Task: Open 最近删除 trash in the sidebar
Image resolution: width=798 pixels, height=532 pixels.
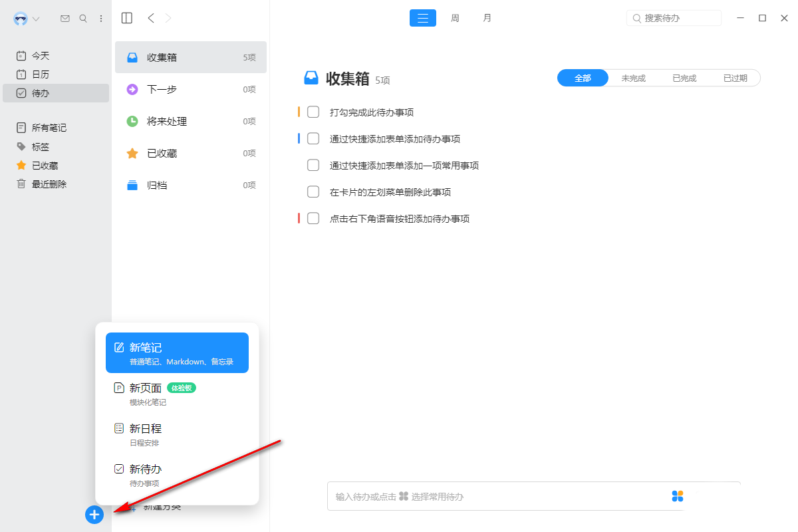Action: pos(56,184)
